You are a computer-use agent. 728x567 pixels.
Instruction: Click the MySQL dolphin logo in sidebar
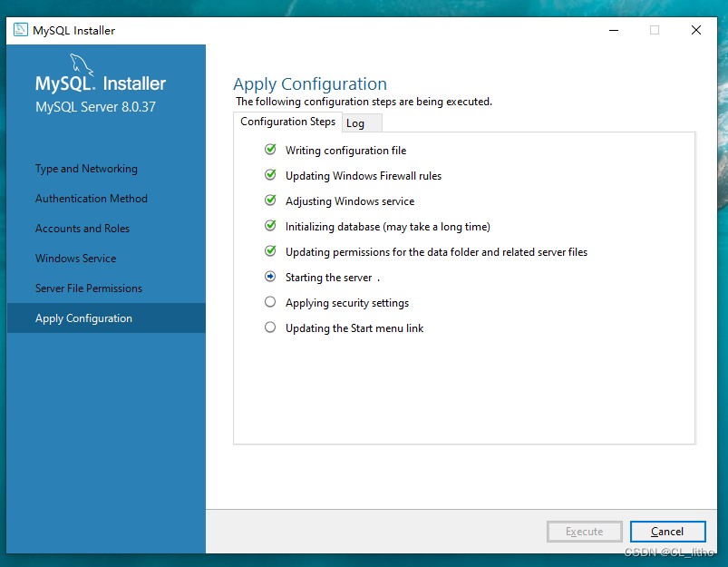[x=82, y=65]
